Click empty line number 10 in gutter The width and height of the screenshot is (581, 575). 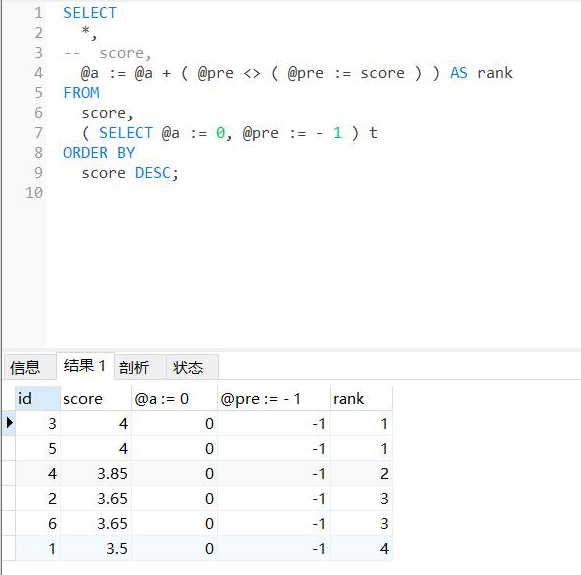coord(34,193)
